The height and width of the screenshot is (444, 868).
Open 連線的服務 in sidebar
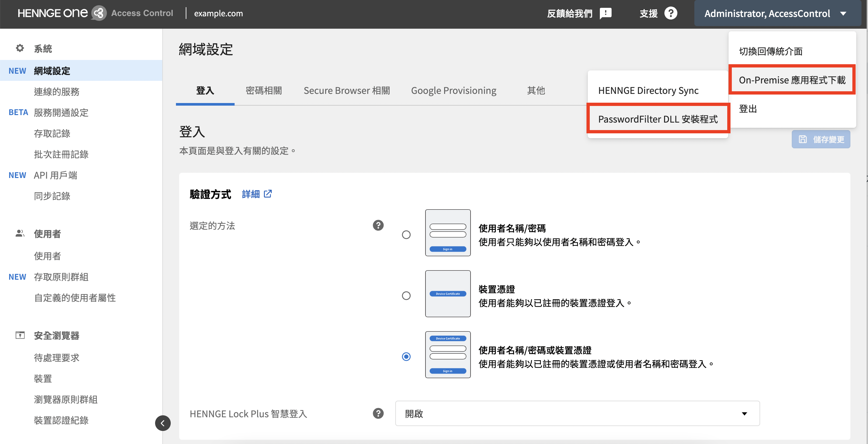[57, 92]
